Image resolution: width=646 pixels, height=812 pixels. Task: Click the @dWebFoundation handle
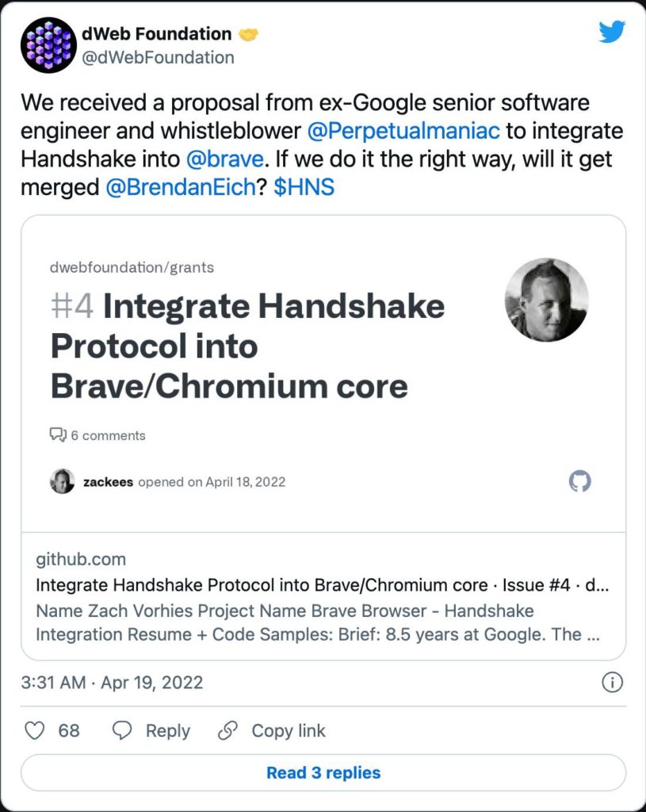pyautogui.click(x=158, y=57)
